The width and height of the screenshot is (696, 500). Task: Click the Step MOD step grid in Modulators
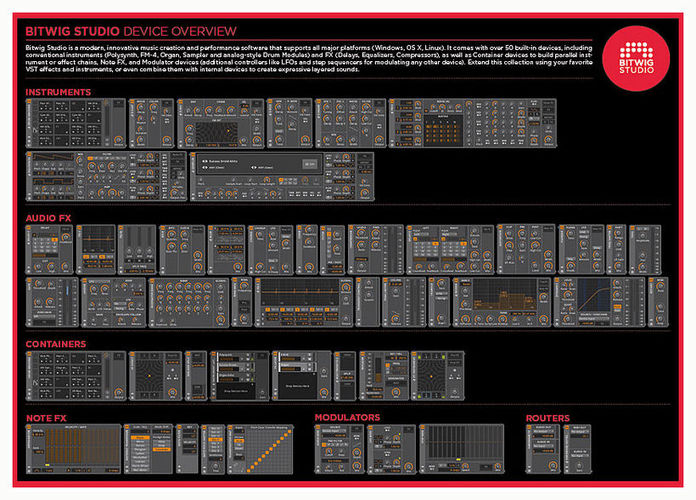click(x=465, y=443)
